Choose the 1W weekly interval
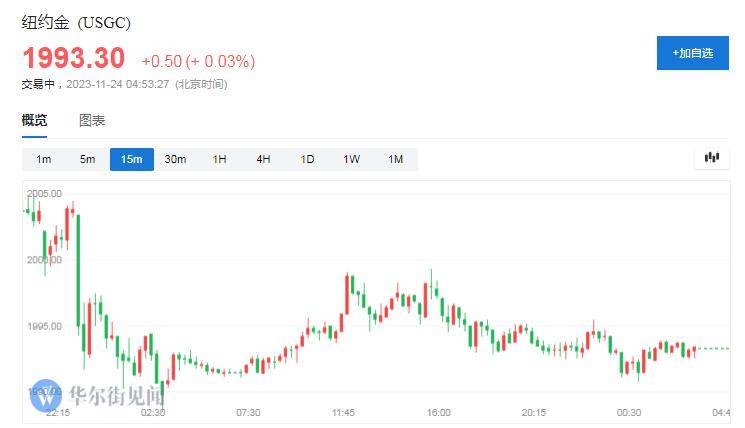This screenshot has height=428, width=745. pyautogui.click(x=352, y=159)
